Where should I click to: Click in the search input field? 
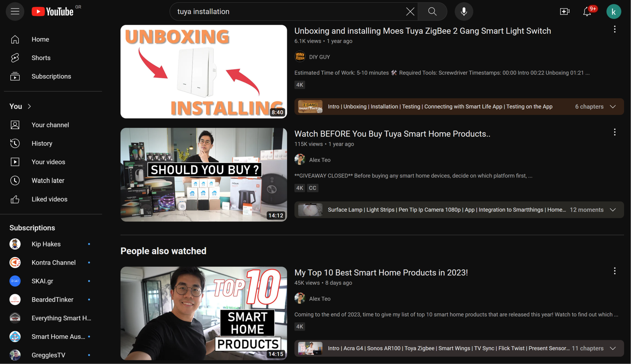click(x=288, y=11)
